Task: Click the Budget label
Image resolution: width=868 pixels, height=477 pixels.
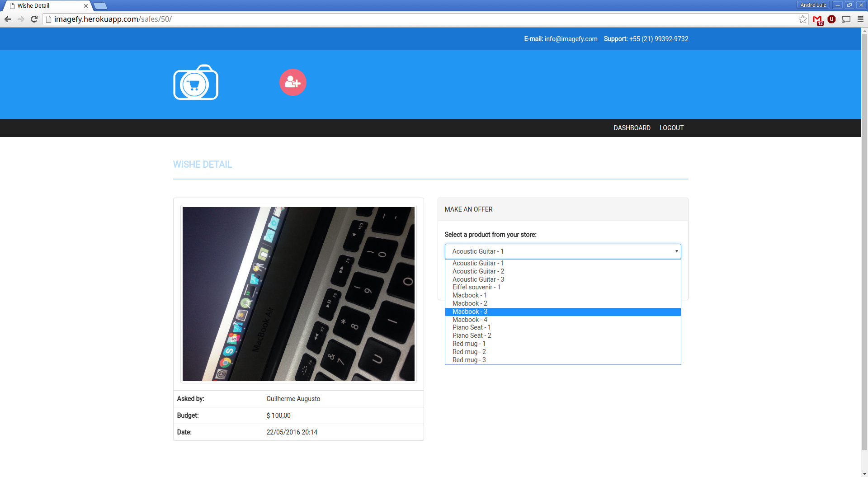Action: point(188,416)
